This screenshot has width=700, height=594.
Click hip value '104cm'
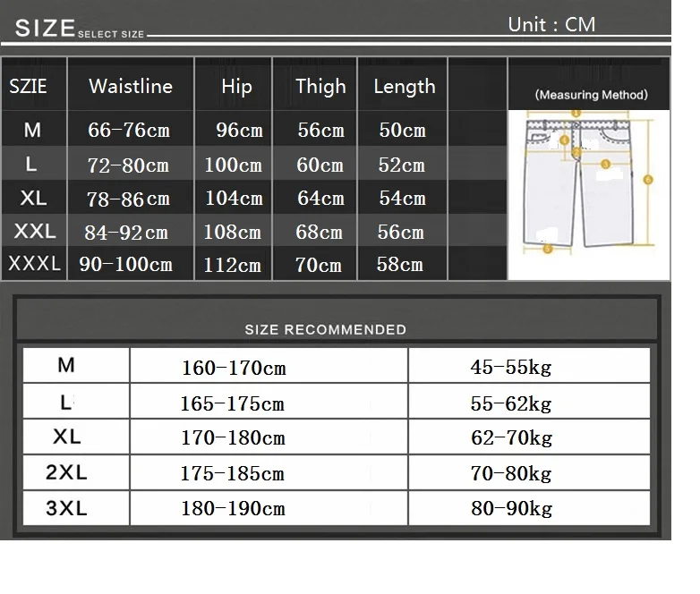coord(234,198)
